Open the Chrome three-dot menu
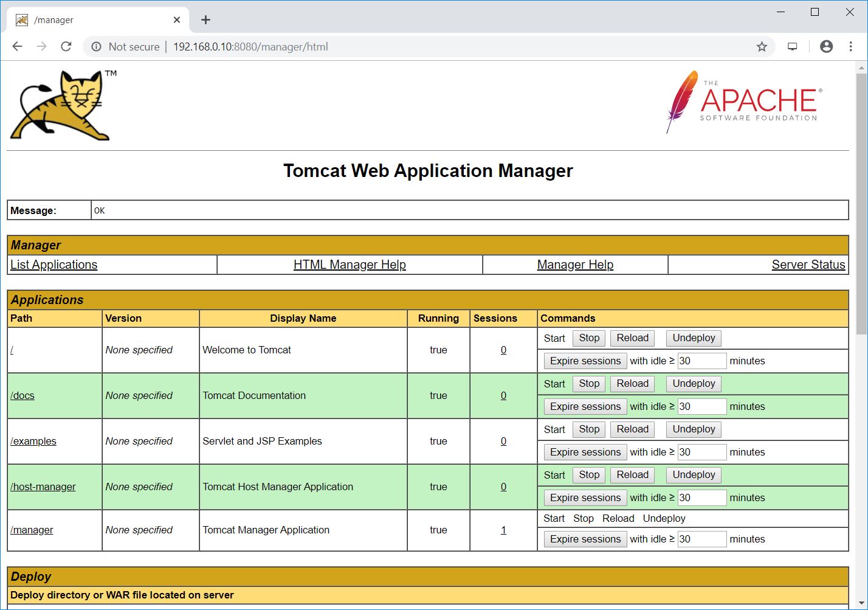This screenshot has width=868, height=610. pyautogui.click(x=850, y=46)
